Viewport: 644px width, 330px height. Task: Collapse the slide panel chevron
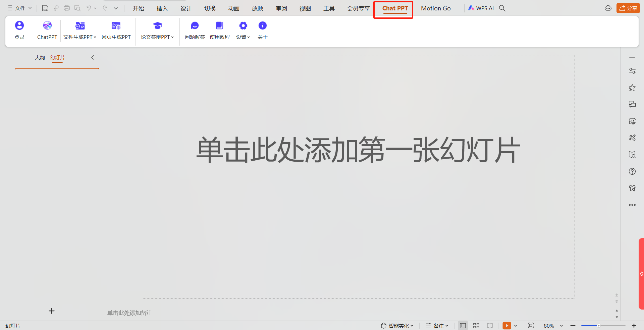[x=93, y=57]
